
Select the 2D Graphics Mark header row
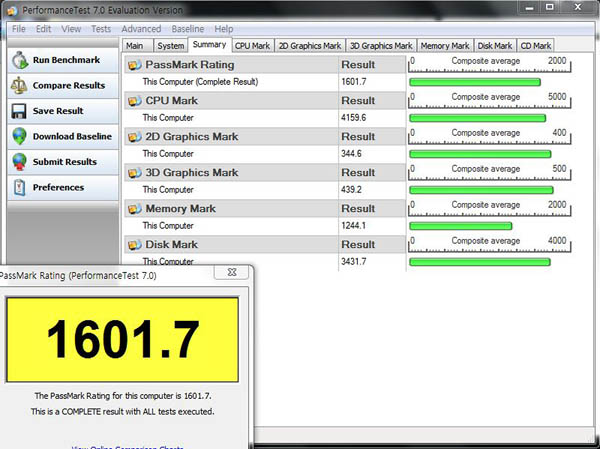point(265,137)
